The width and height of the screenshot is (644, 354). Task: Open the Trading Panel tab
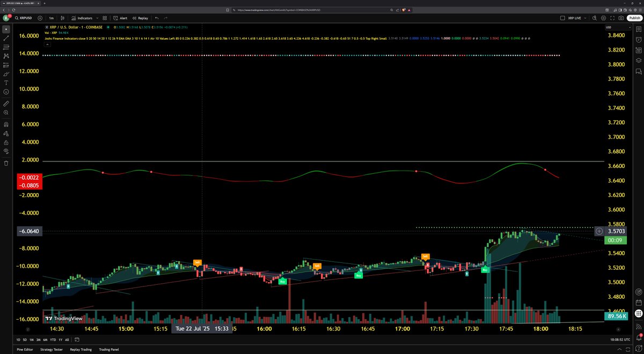tap(109, 350)
